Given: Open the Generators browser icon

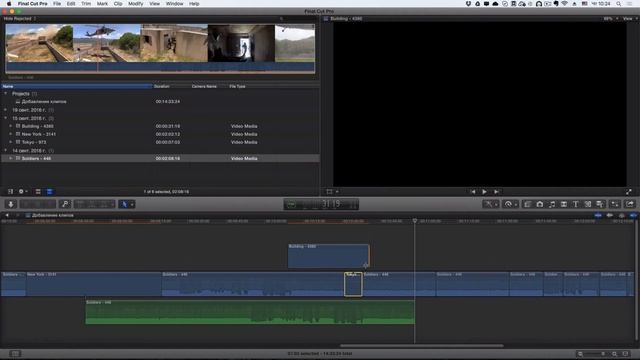Looking at the screenshot, I should pos(588,204).
